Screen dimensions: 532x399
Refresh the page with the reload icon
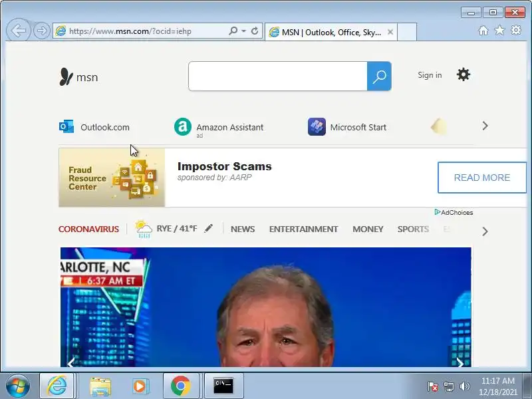255,31
